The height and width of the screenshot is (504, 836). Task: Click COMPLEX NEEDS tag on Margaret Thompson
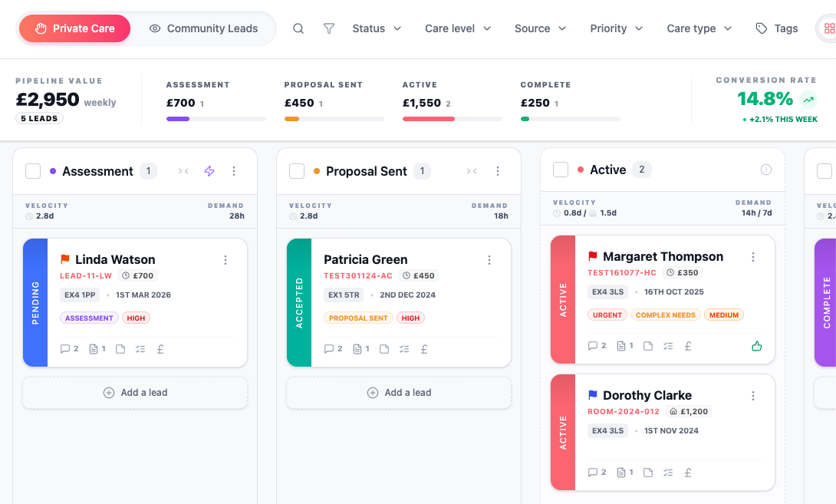[666, 315]
